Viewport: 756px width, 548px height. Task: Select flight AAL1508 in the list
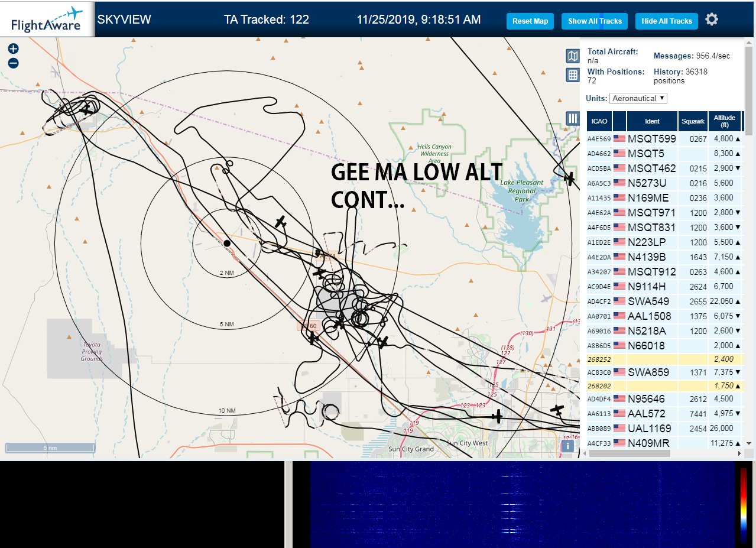[665, 316]
